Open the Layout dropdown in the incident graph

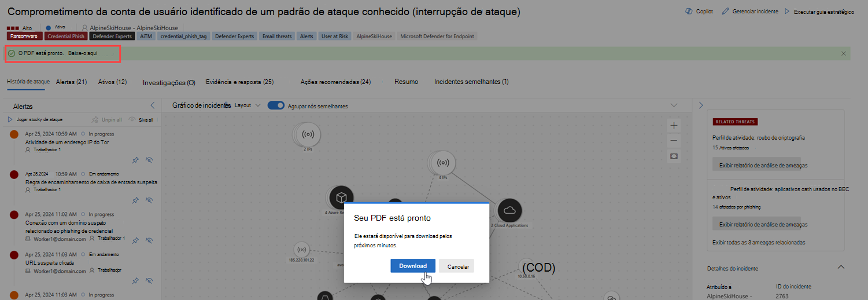coord(248,105)
